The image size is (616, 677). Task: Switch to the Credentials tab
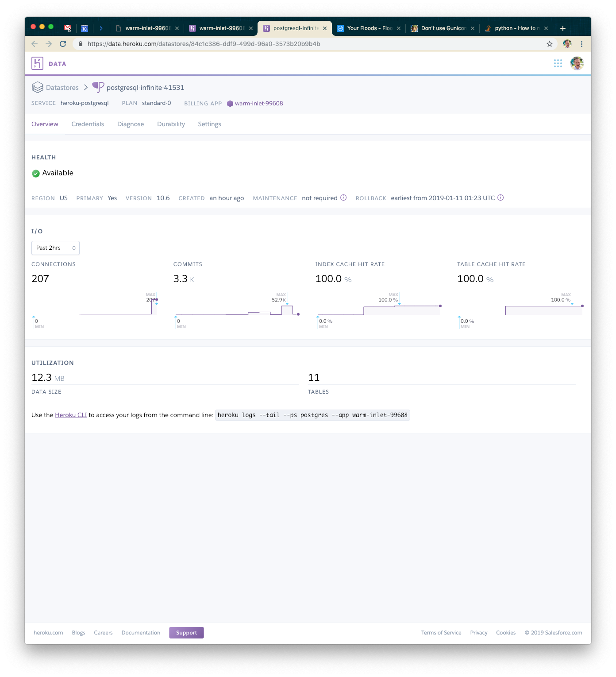pos(88,124)
